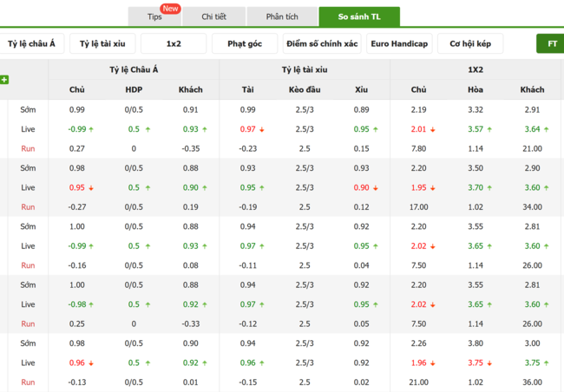The height and width of the screenshot is (392, 564).
Task: Click red down arrow next to 3.75 Hòa
Action: tap(489, 363)
